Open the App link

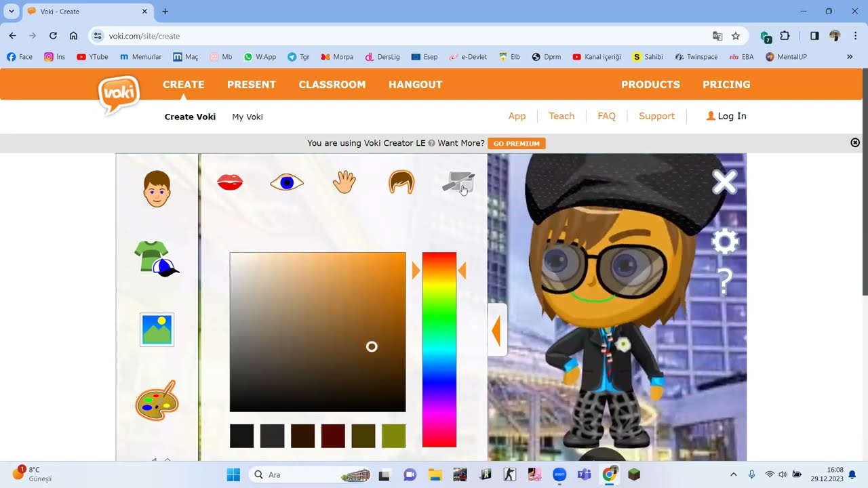click(x=517, y=116)
